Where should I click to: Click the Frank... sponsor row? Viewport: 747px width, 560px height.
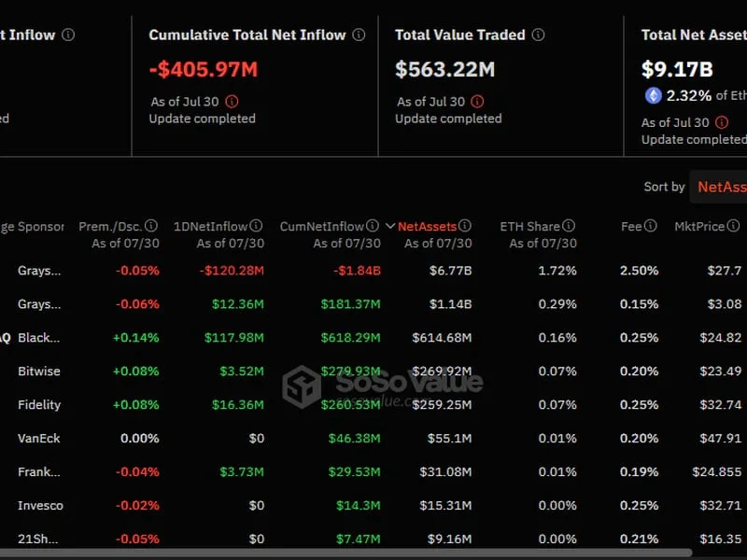pos(373,472)
